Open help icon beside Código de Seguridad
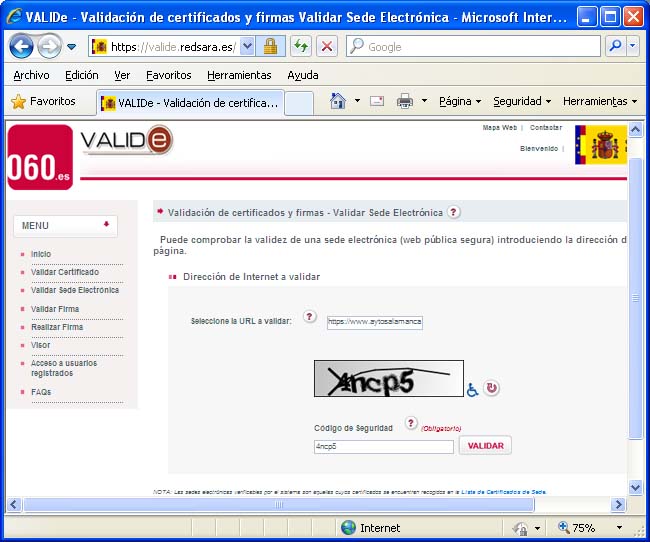This screenshot has width=650, height=542. [x=410, y=423]
